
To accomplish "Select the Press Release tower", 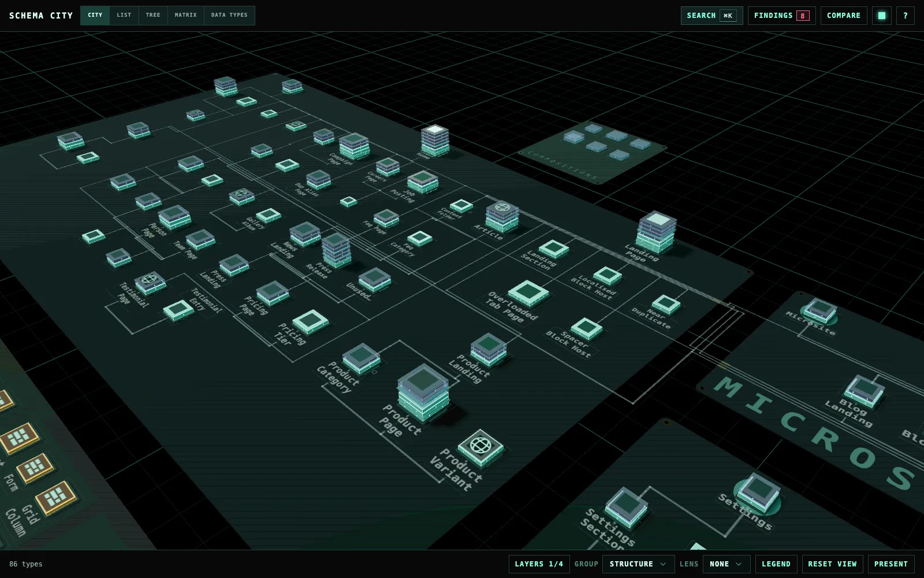I will tap(336, 250).
